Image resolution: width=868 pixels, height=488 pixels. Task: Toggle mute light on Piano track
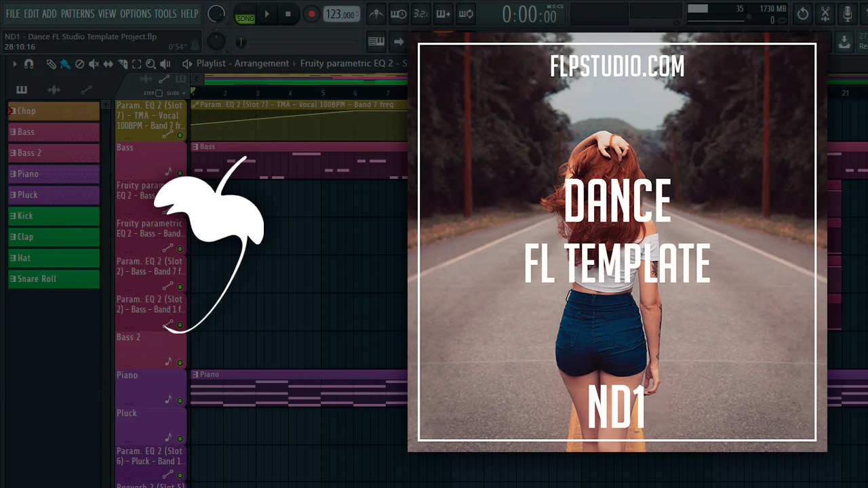click(x=180, y=401)
